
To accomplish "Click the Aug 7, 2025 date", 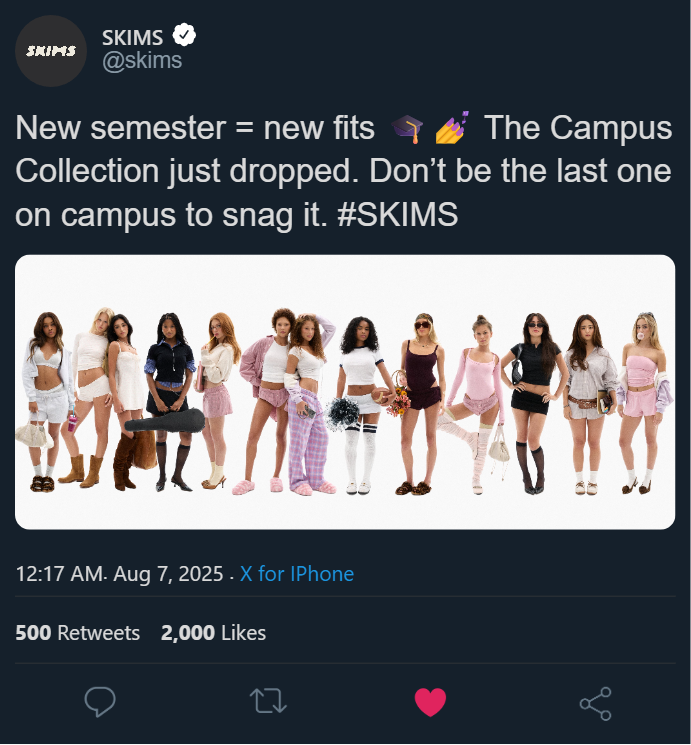I will (168, 574).
